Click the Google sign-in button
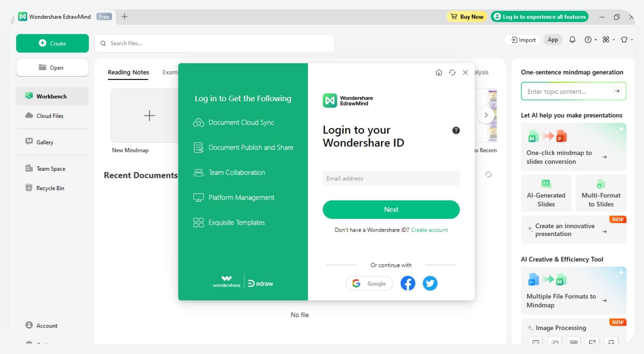This screenshot has width=644, height=354. click(370, 283)
